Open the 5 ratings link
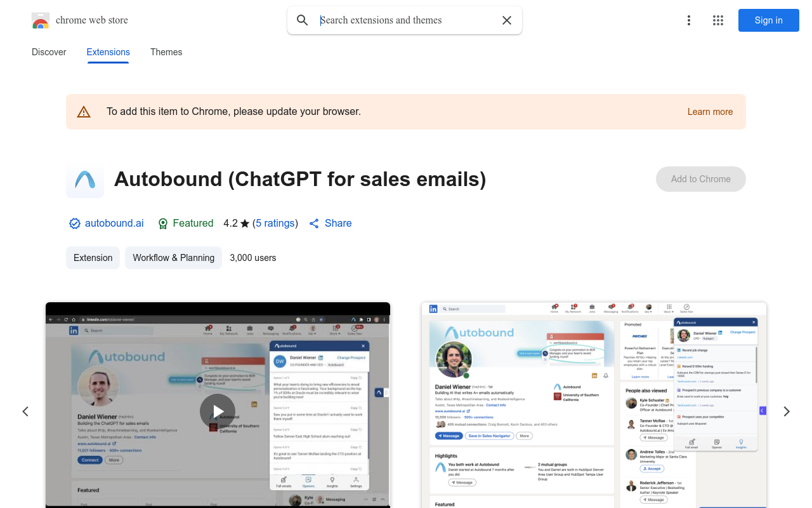 275,224
